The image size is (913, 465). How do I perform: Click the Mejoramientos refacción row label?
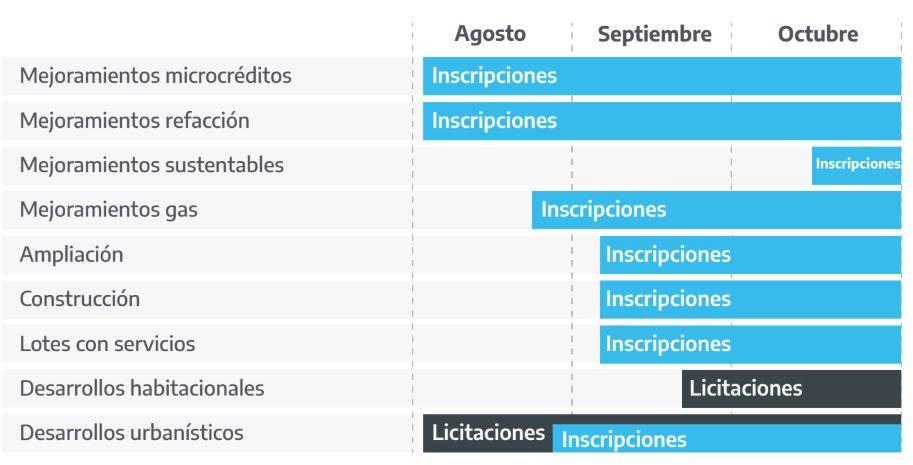click(135, 120)
